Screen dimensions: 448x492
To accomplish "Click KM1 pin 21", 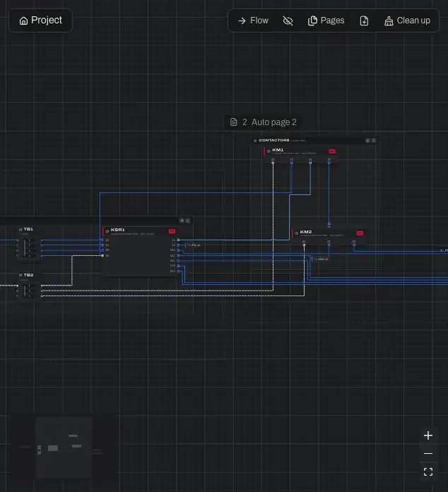I will (x=291, y=163).
